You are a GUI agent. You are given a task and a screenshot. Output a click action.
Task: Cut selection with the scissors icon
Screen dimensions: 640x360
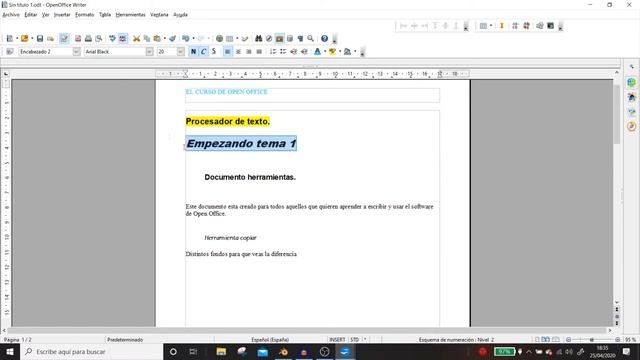pyautogui.click(x=136, y=38)
